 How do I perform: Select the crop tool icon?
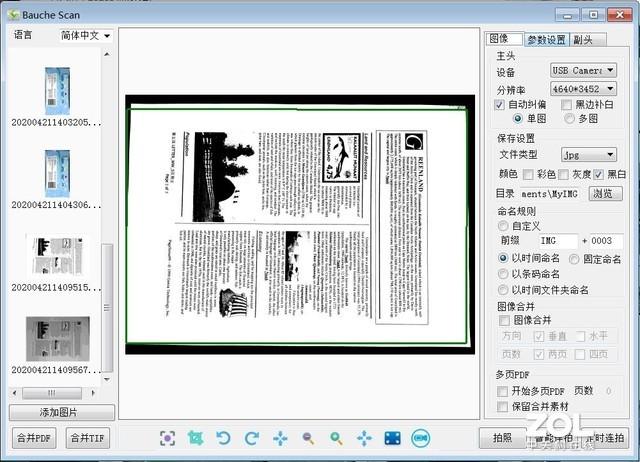(x=196, y=438)
